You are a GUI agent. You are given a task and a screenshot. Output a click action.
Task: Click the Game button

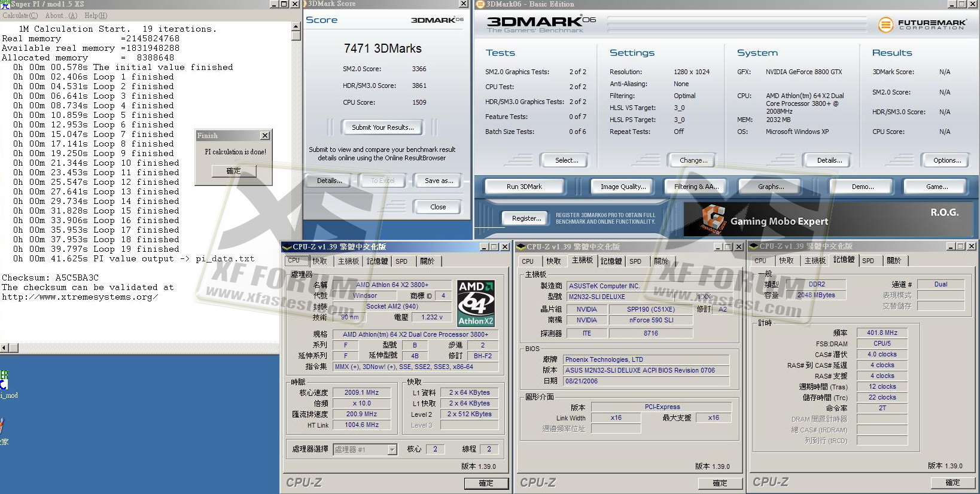936,187
